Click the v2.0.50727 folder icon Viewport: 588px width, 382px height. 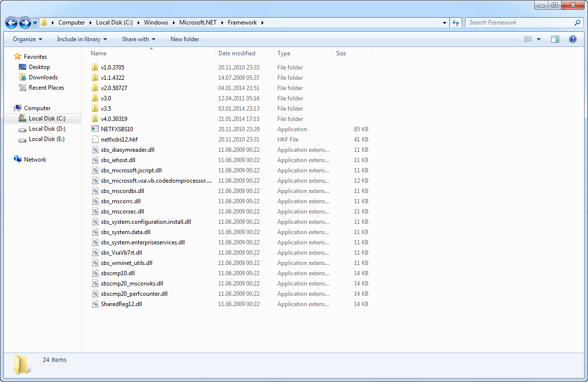95,88
